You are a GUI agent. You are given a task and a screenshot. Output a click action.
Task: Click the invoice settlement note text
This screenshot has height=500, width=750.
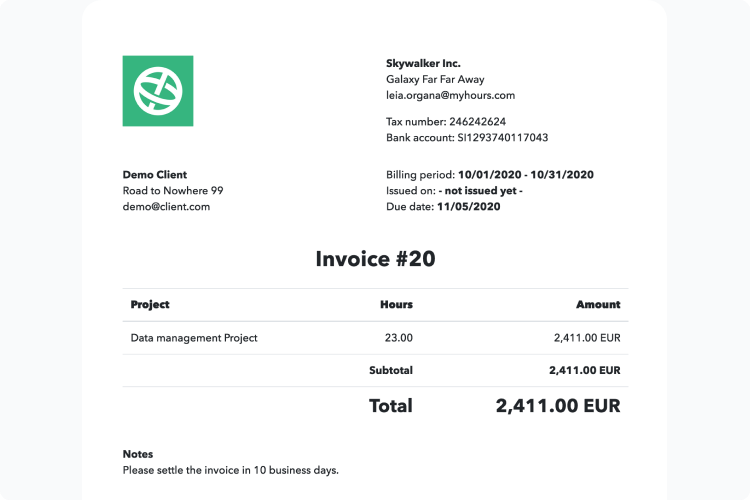pos(231,469)
